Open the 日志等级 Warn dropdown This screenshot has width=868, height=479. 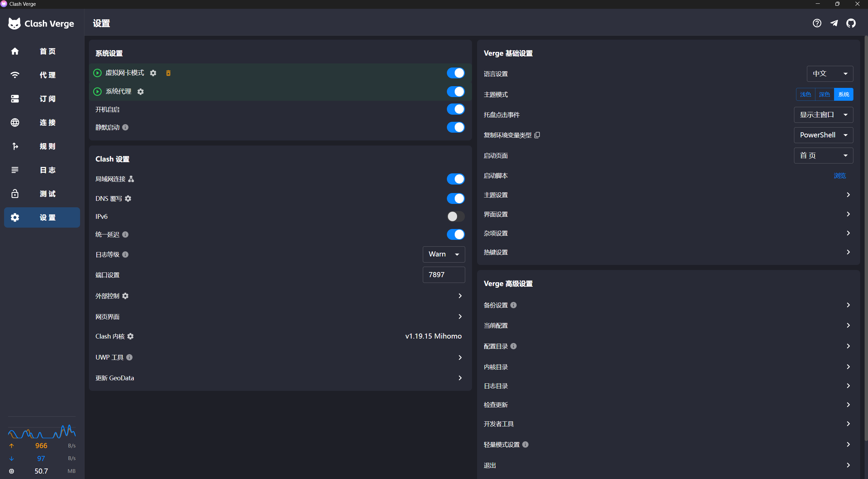pos(444,254)
